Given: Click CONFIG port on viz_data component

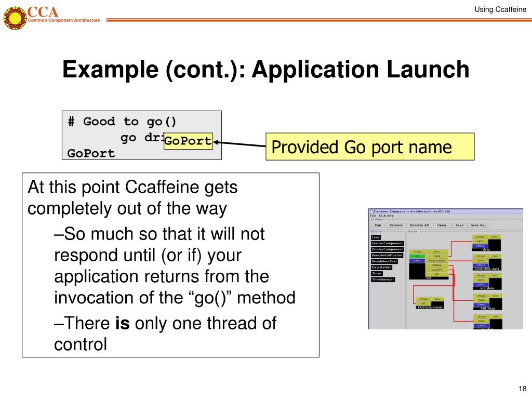Looking at the screenshot, I should 481,285.
